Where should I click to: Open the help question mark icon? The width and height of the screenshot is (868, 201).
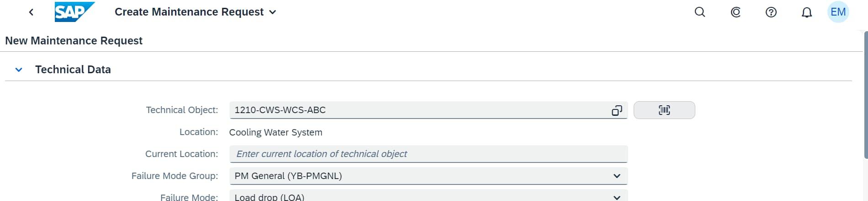pyautogui.click(x=771, y=12)
